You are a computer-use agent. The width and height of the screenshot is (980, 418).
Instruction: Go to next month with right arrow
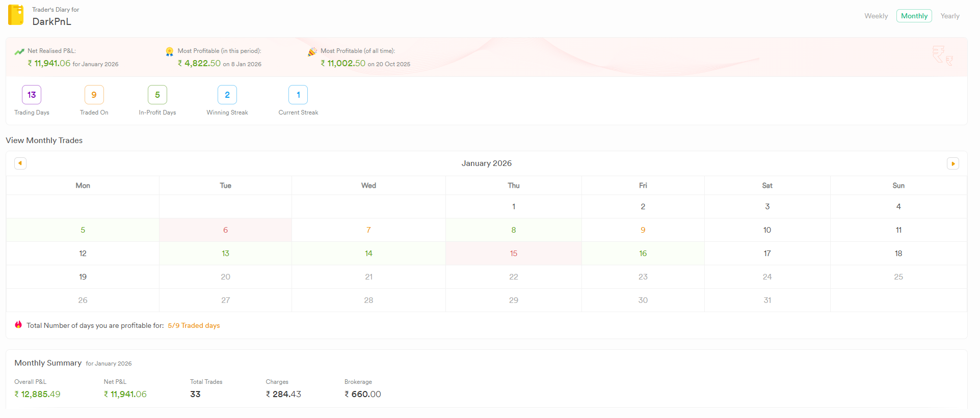tap(952, 163)
